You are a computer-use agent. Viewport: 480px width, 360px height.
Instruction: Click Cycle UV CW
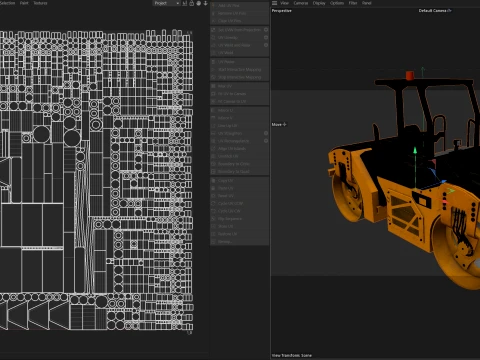click(x=239, y=211)
